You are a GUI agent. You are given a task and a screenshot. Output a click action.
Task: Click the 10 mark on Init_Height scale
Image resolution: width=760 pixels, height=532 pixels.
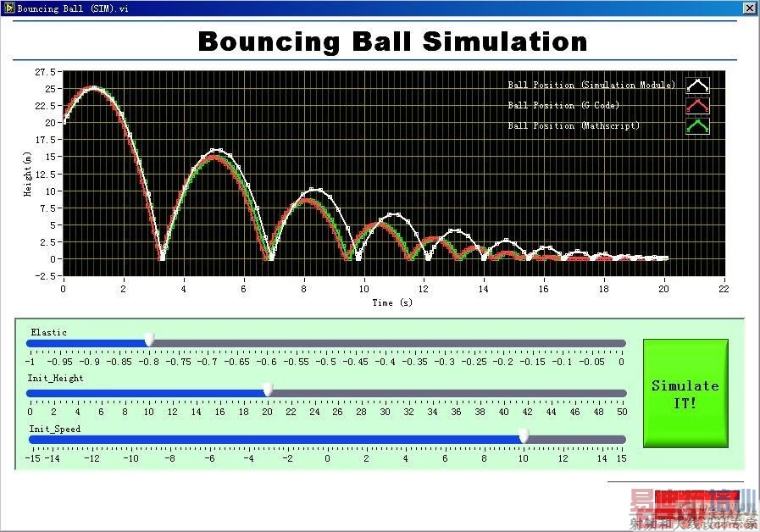[x=148, y=412]
